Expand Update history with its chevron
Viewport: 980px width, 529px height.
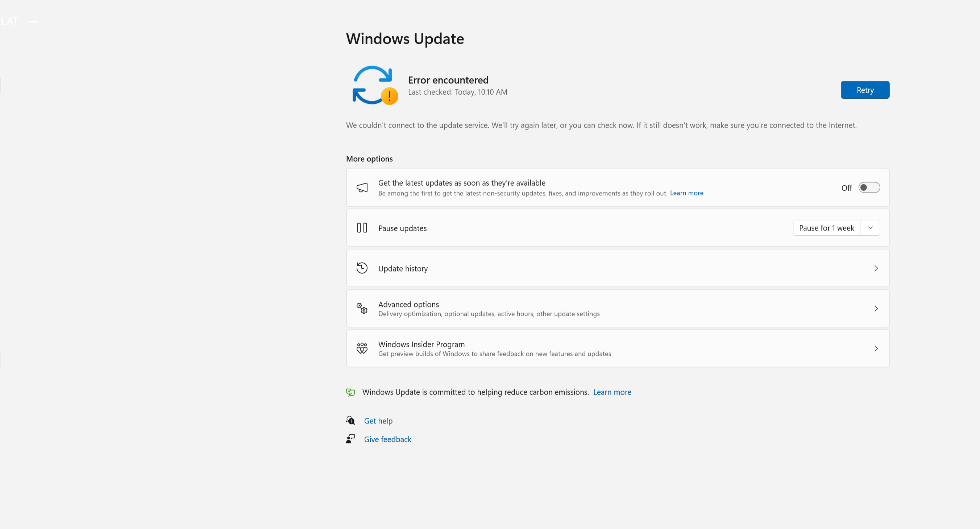tap(876, 268)
